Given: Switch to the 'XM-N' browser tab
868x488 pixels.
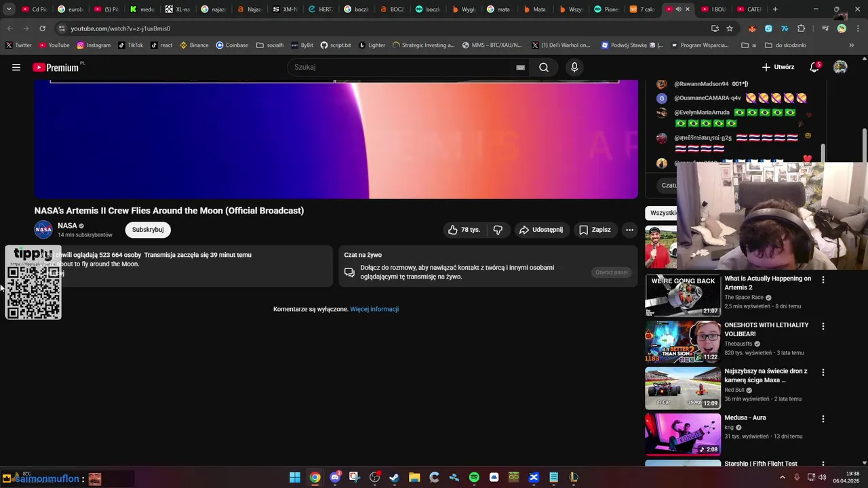Looking at the screenshot, I should tap(285, 9).
